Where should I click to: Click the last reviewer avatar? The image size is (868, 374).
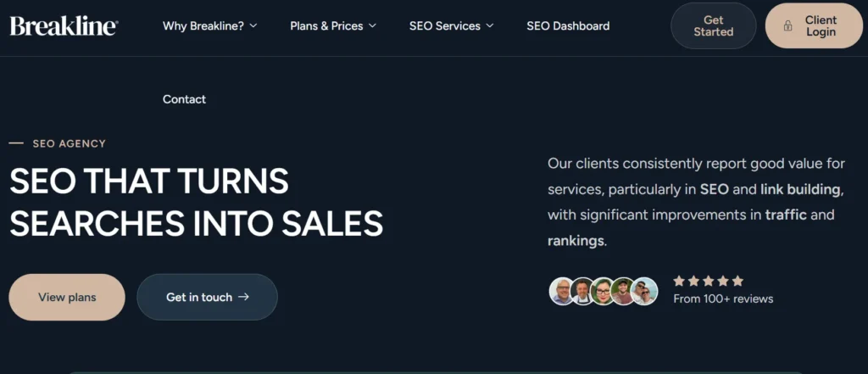pyautogui.click(x=645, y=291)
